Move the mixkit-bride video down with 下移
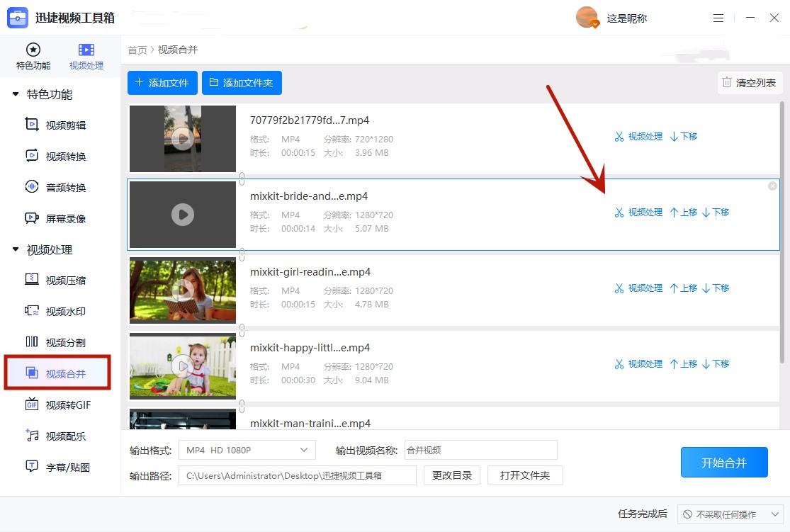The height and width of the screenshot is (532, 790). point(716,212)
